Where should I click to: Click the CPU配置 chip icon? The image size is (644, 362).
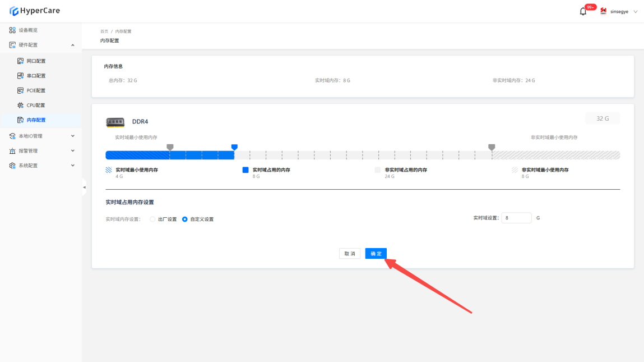point(21,106)
